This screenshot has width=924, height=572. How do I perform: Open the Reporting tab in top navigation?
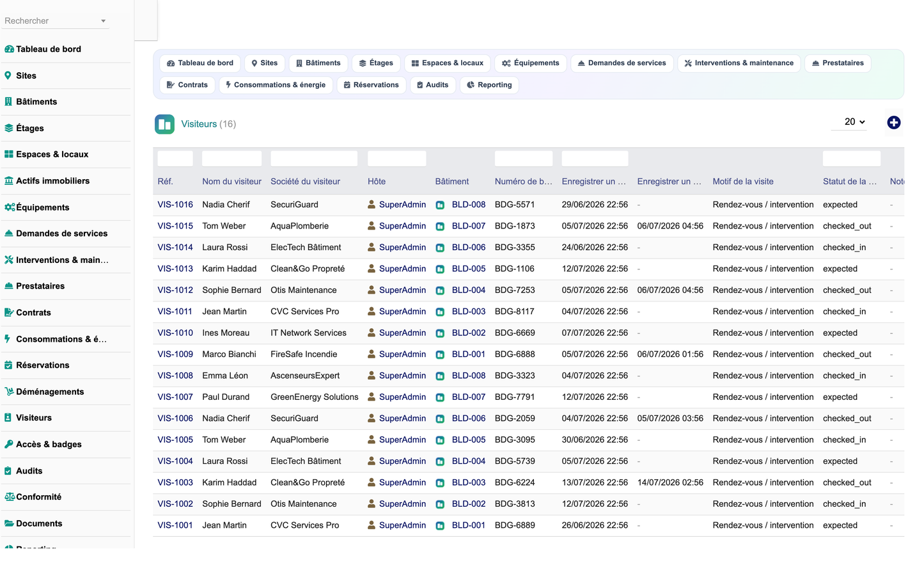[489, 85]
